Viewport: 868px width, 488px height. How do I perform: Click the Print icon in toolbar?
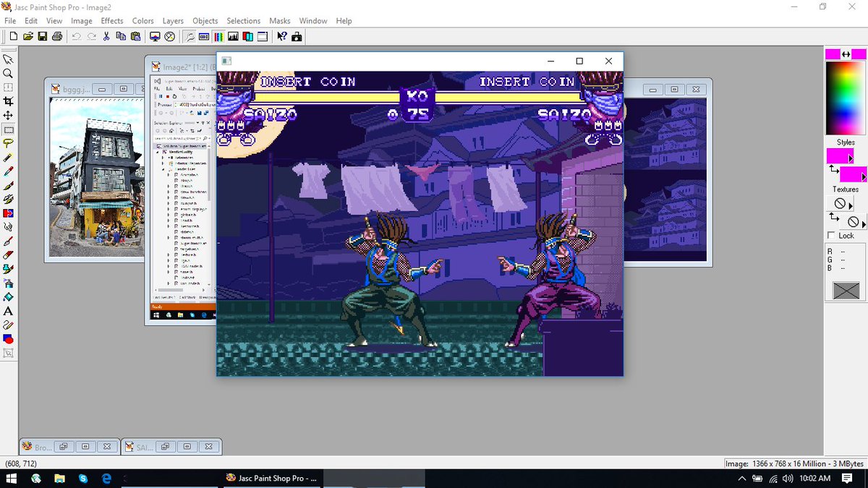coord(56,36)
